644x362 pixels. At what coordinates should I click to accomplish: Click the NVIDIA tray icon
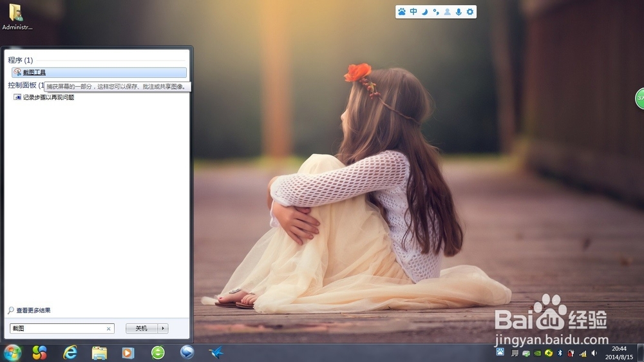(537, 353)
